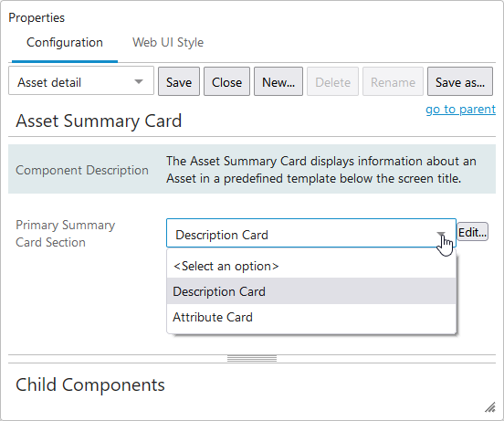Open the Configuration tab

[65, 42]
